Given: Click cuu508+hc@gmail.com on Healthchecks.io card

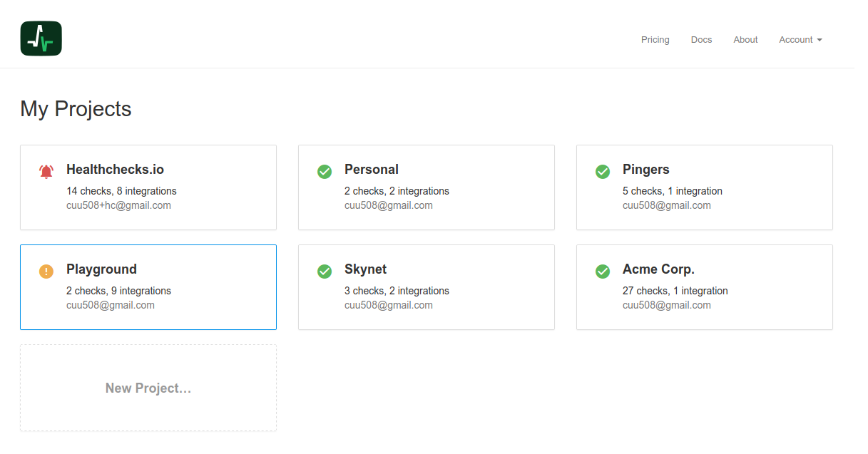Looking at the screenshot, I should (118, 205).
